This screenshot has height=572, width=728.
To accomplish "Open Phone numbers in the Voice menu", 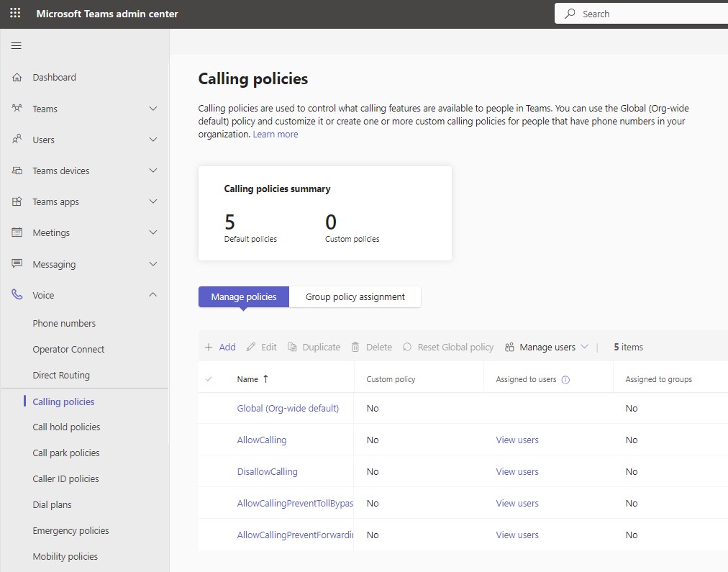I will click(x=64, y=323).
